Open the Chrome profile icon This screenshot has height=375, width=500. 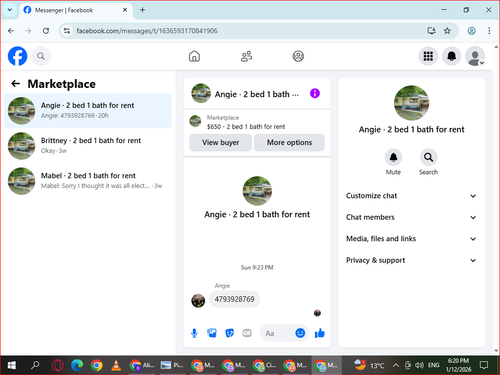[x=471, y=31]
